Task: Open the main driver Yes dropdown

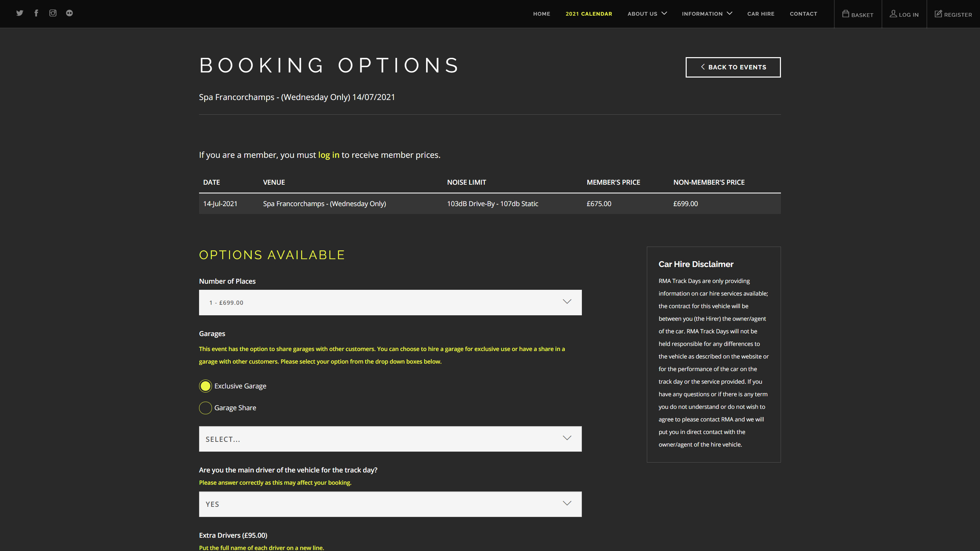Action: coord(390,504)
